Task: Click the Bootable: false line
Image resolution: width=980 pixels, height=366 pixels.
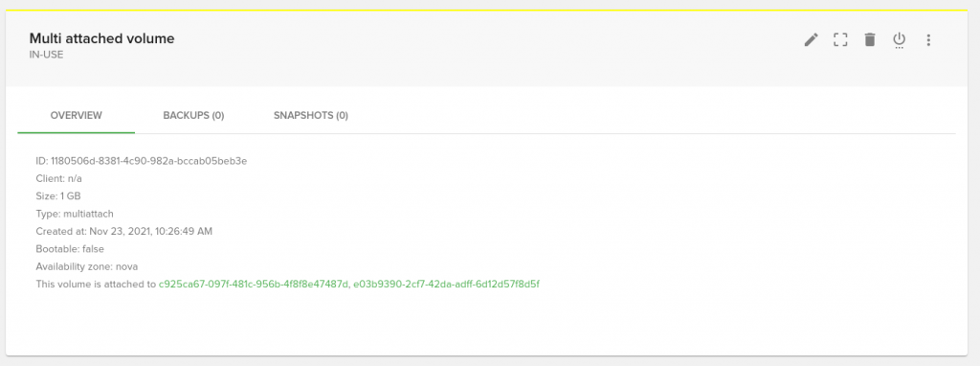Action: click(x=69, y=249)
